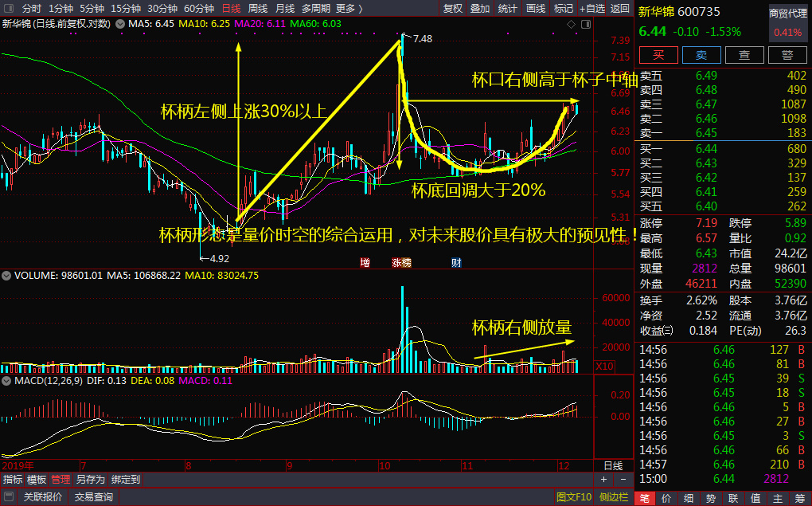Select the 30分钟 period tab
The height and width of the screenshot is (506, 812).
[162, 9]
